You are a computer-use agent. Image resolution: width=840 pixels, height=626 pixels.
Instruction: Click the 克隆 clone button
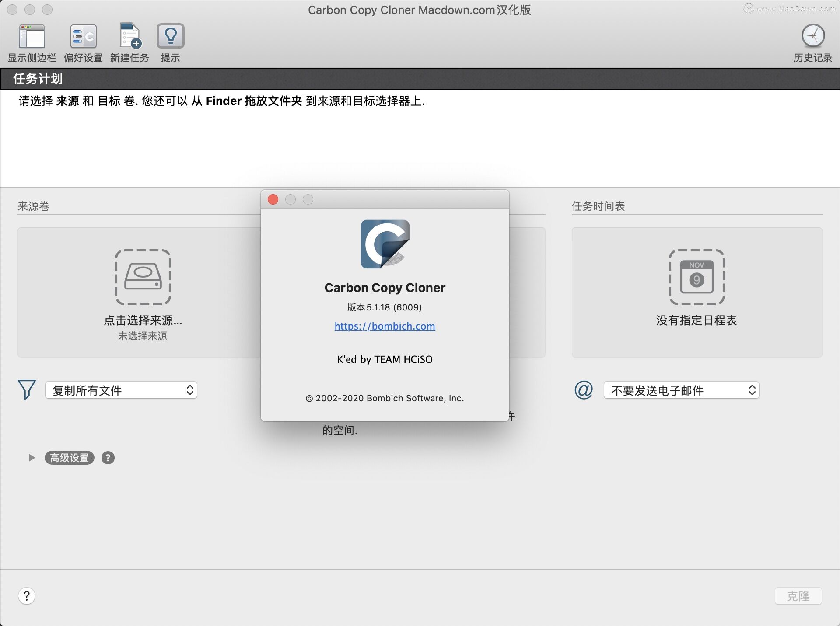pyautogui.click(x=798, y=596)
